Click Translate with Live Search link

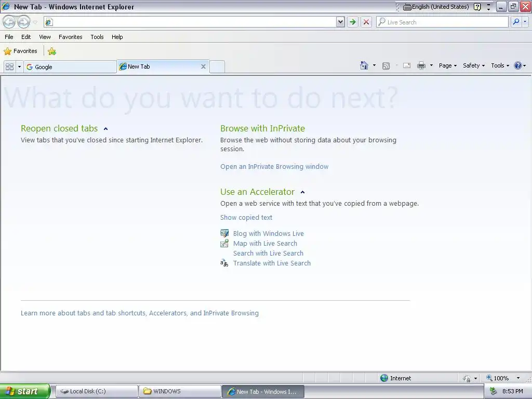(272, 263)
